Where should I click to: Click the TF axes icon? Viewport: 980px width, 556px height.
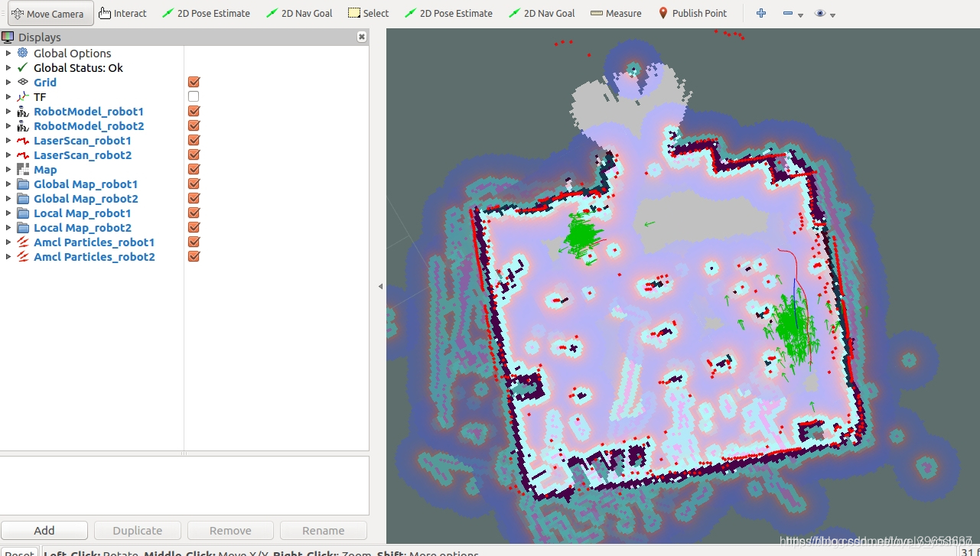click(x=23, y=96)
